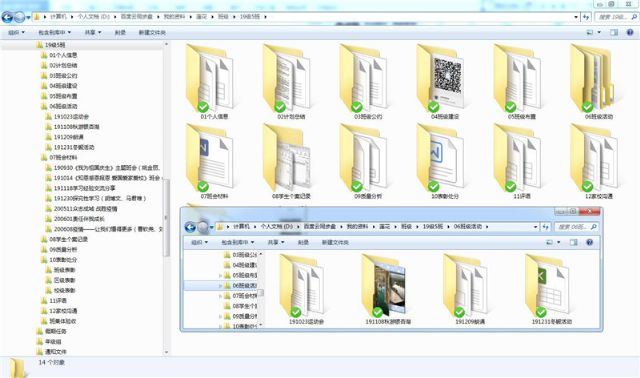Open Help in the rear window toolbar
640x378 pixels.
(x=630, y=32)
